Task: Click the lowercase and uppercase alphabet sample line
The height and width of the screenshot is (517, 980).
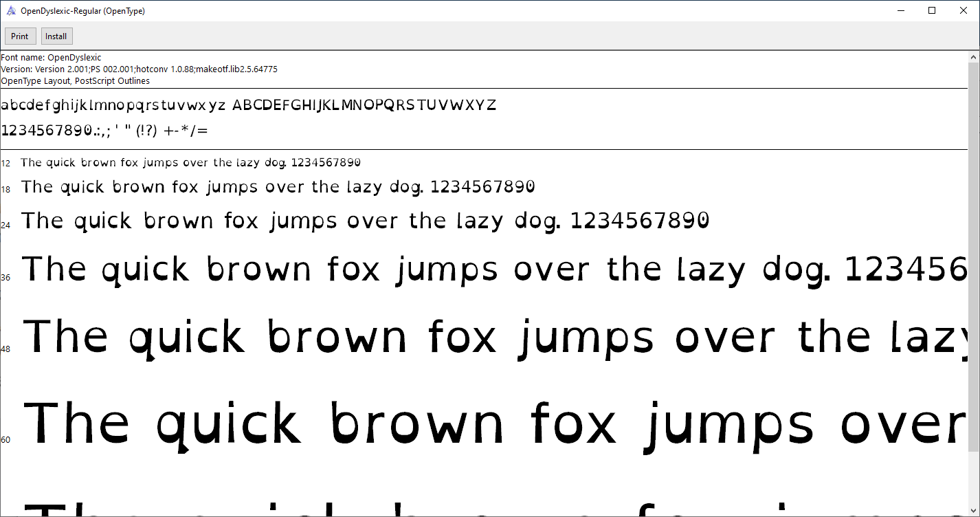Action: 248,105
